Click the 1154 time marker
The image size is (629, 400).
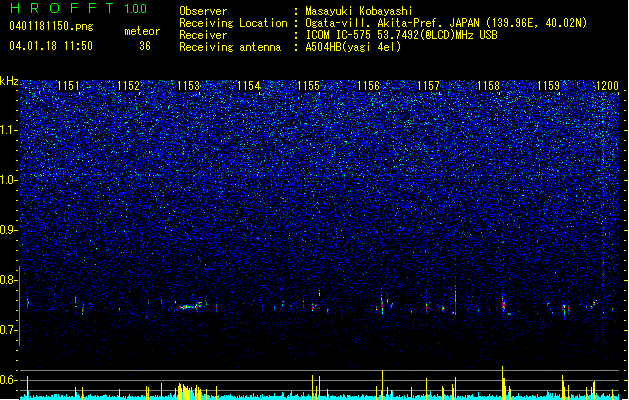tap(248, 86)
